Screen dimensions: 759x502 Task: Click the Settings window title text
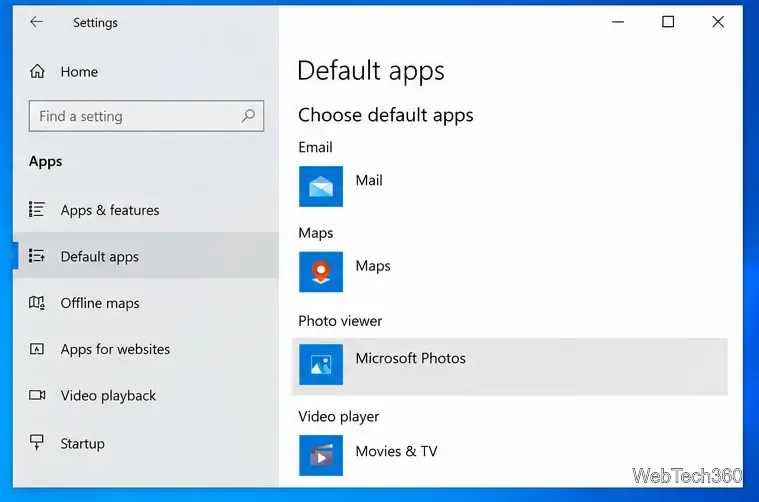tap(95, 23)
